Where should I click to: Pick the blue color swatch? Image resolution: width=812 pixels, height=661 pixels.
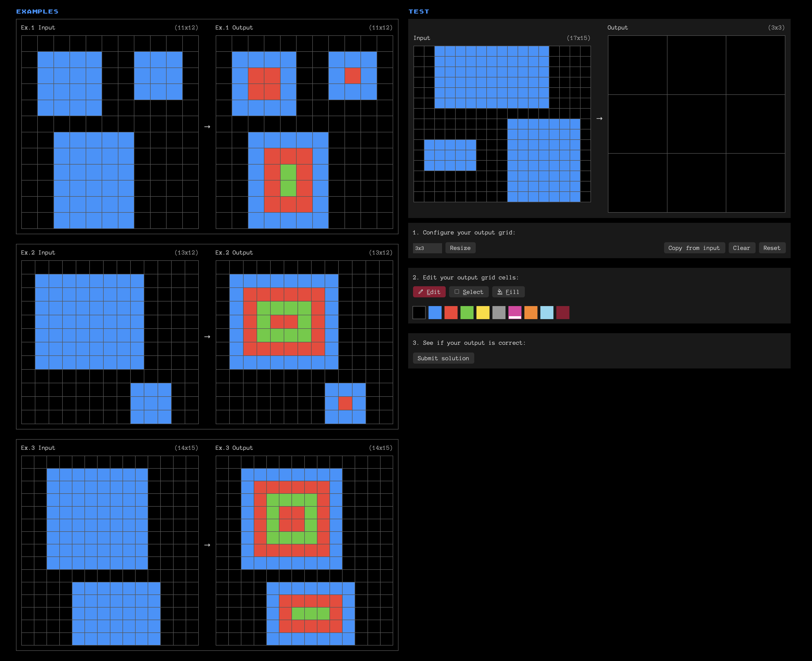pyautogui.click(x=435, y=313)
